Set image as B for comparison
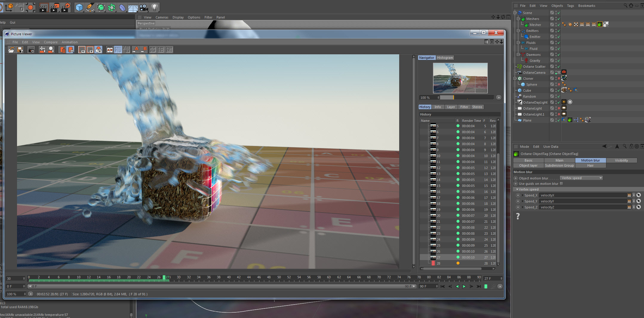This screenshot has height=318, width=644. click(x=144, y=50)
